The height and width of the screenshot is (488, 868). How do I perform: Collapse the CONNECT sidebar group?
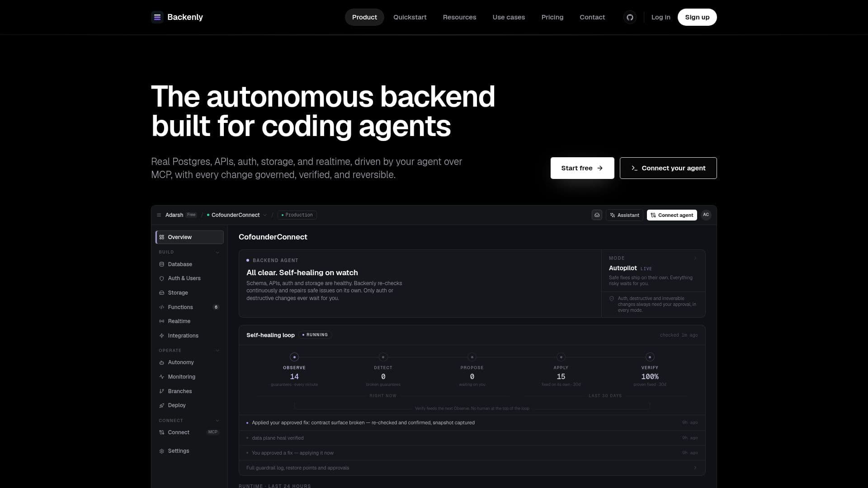tap(217, 421)
